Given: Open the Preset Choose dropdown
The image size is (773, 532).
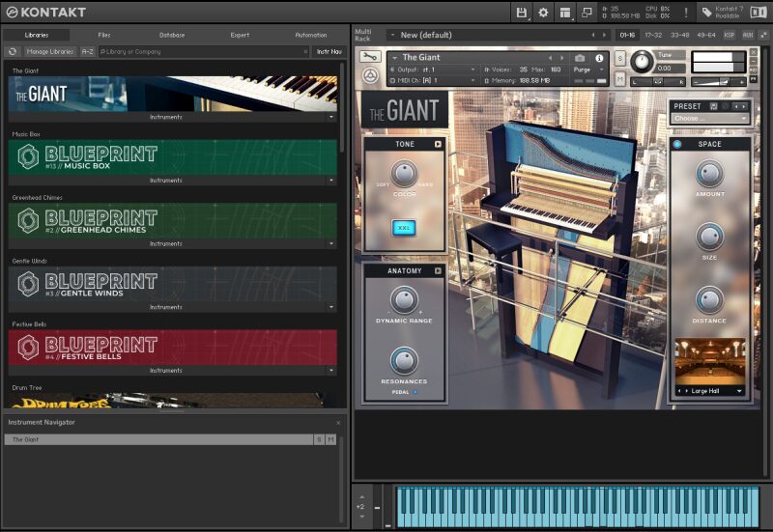Looking at the screenshot, I should point(710,119).
